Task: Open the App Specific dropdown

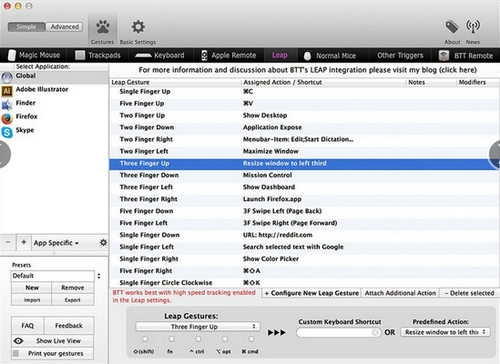Action: [56, 243]
